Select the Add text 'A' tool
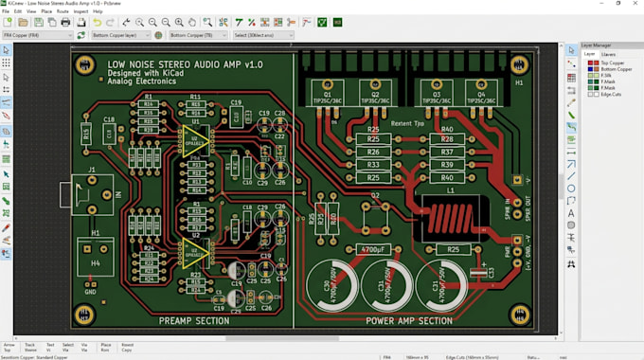This screenshot has height=360, width=644. coord(571,213)
